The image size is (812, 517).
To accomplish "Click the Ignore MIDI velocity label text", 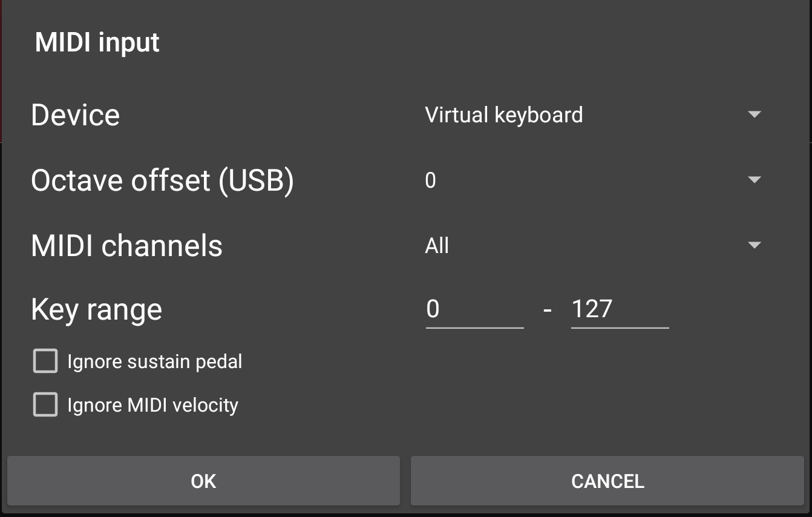I will point(152,405).
